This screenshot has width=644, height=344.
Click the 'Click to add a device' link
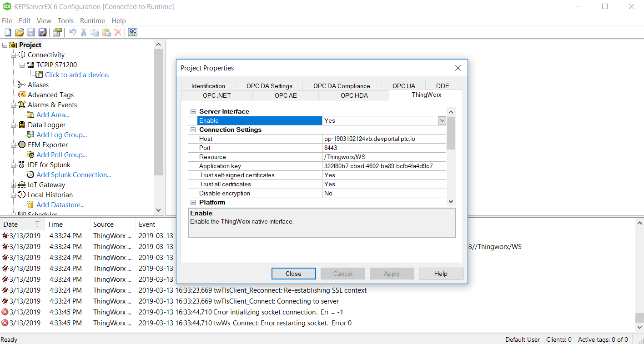(77, 75)
